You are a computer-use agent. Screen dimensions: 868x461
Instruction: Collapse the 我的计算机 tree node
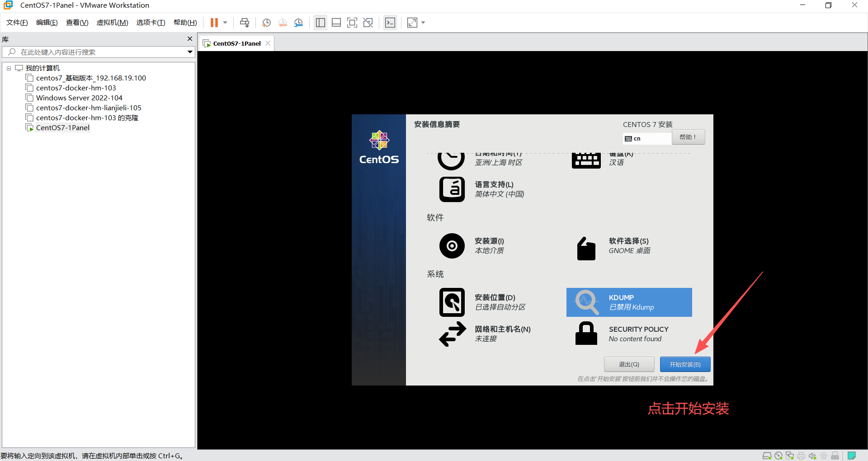9,68
